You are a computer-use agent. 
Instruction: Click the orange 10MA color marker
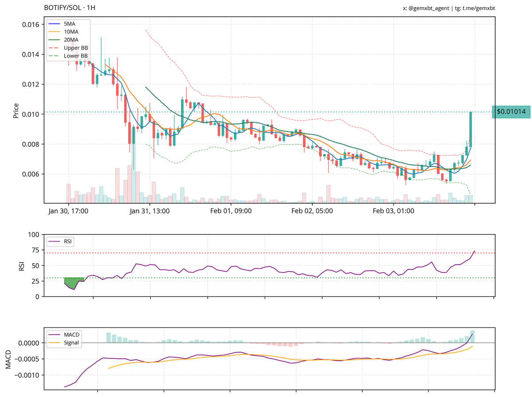[54, 32]
